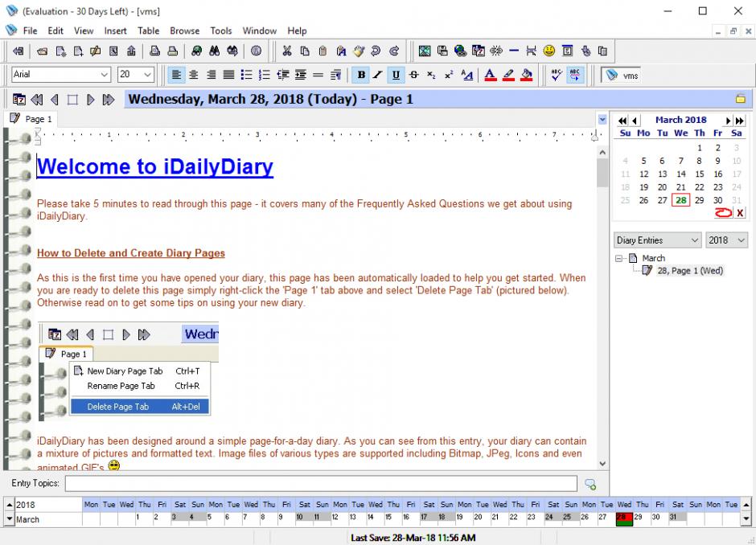
Task: Toggle subscript formatting
Action: [x=431, y=75]
